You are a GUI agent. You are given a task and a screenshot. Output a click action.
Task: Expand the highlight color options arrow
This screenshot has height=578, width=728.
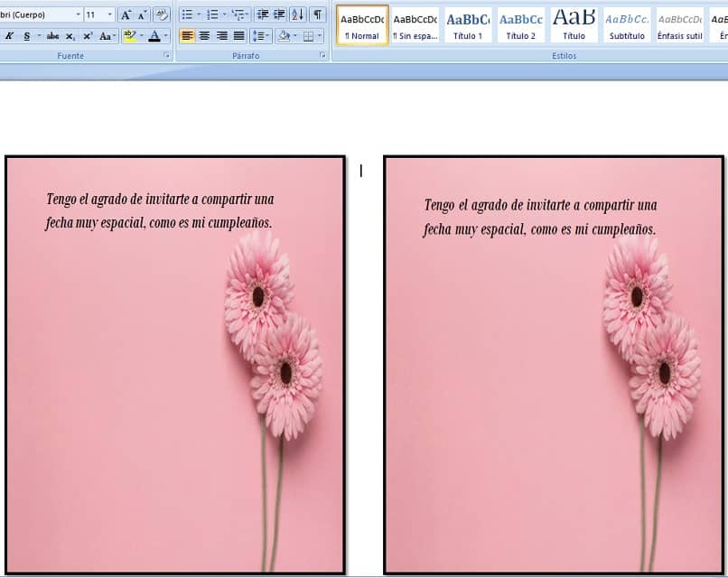pos(142,35)
